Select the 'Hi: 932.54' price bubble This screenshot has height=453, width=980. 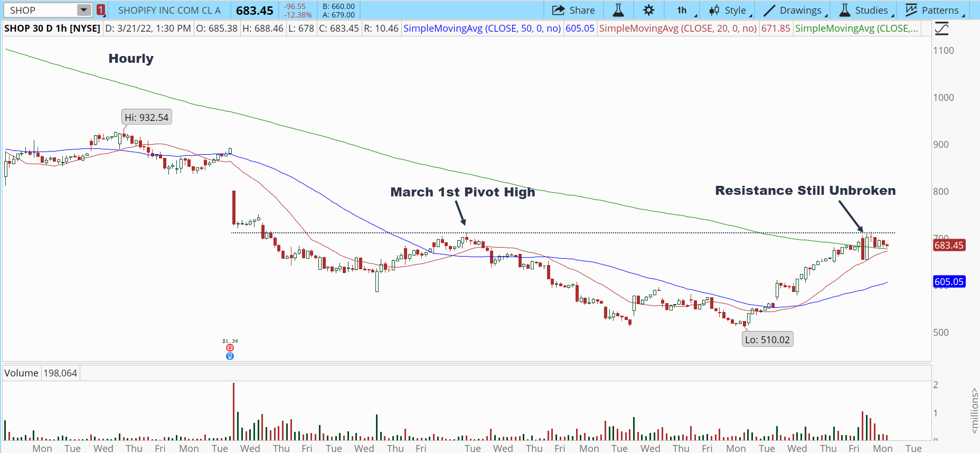(147, 117)
